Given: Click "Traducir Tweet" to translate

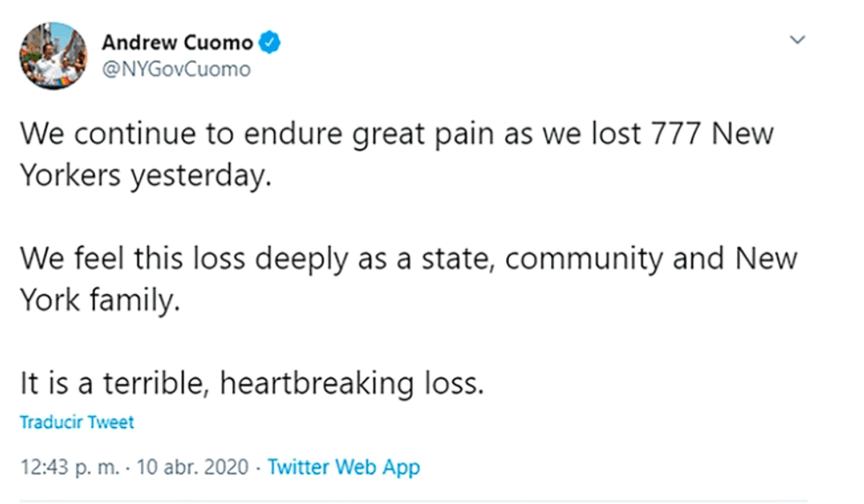Looking at the screenshot, I should click(77, 423).
